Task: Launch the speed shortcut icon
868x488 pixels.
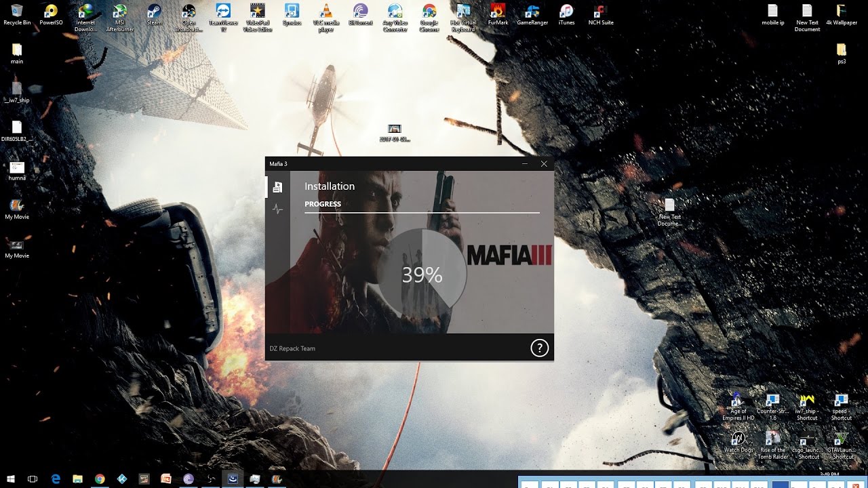Action: pyautogui.click(x=842, y=407)
